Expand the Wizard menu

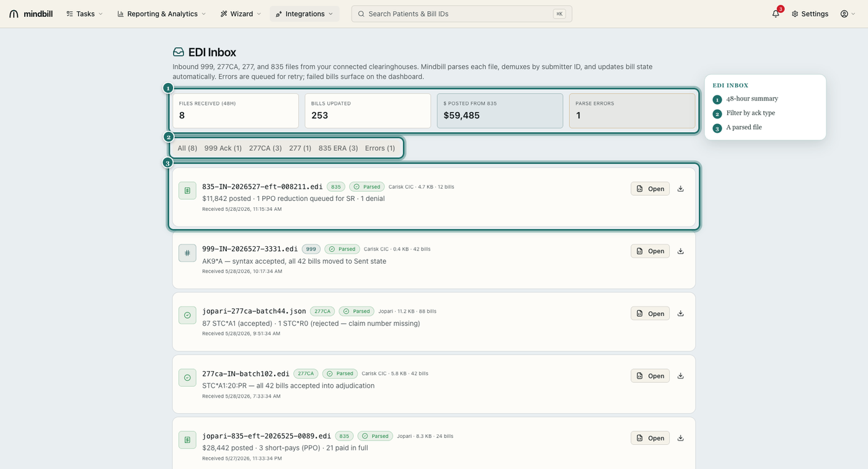[x=241, y=14]
